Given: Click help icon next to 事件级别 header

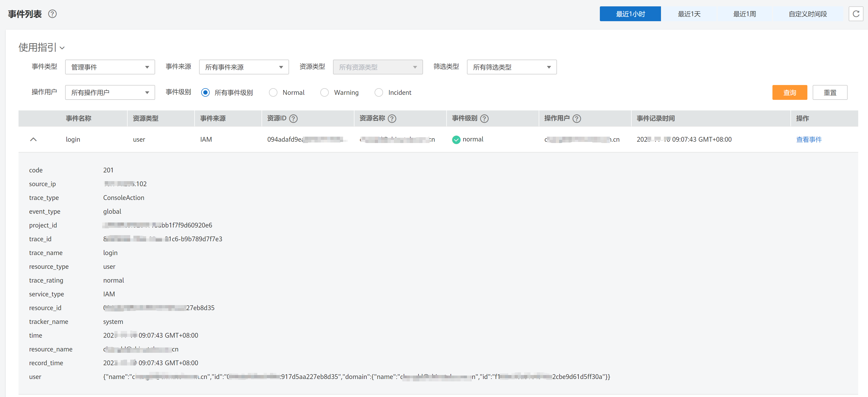Looking at the screenshot, I should click(484, 119).
